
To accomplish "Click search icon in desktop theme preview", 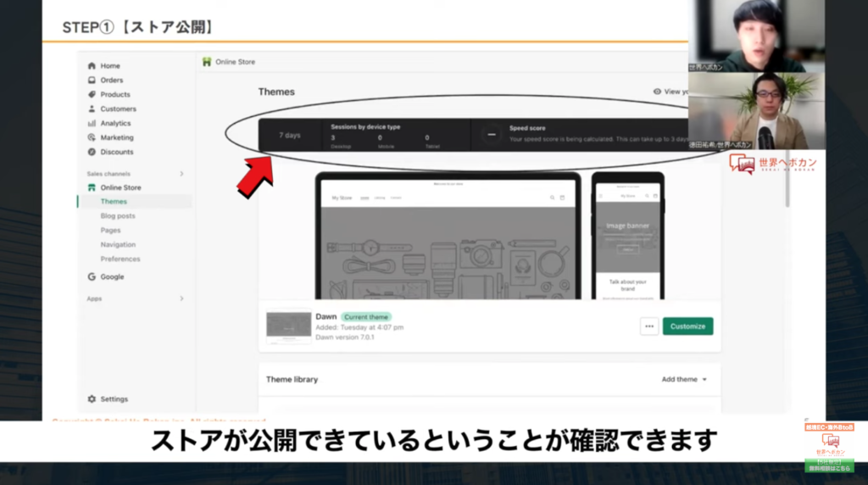I will (552, 198).
